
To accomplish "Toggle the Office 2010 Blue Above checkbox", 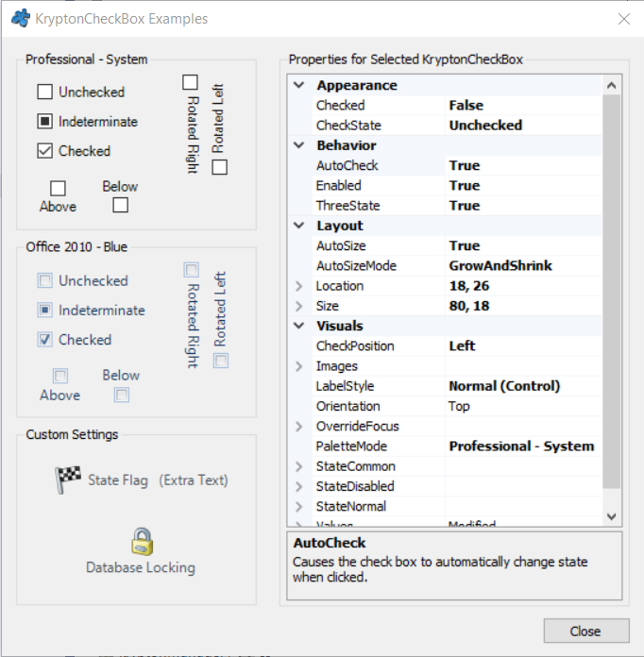I will (59, 376).
